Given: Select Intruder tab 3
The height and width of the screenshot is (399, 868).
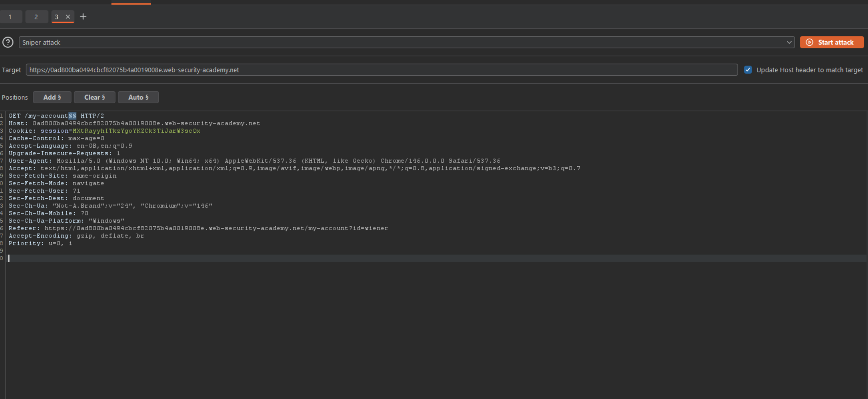Looking at the screenshot, I should 57,17.
